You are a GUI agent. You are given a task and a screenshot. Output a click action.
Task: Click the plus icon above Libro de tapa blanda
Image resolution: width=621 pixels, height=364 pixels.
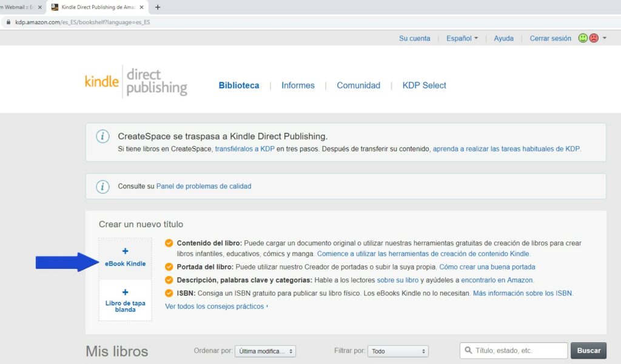125,292
